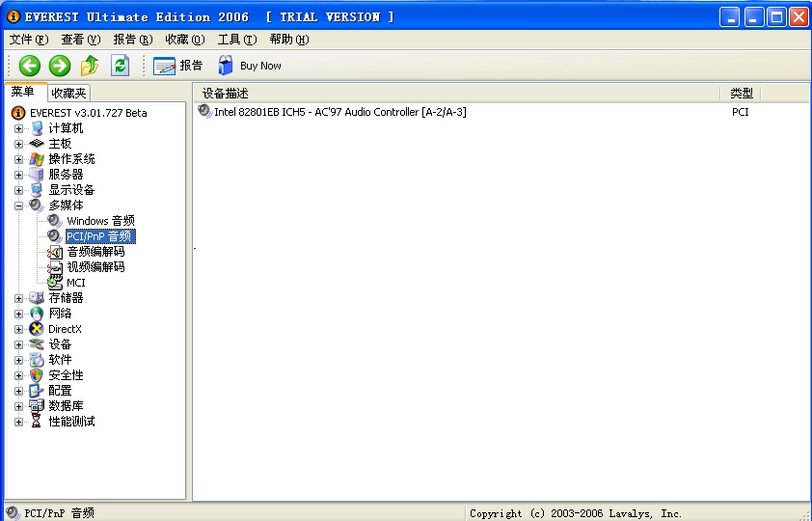This screenshot has height=521, width=812.
Task: Click the 多媒体 speaker icon
Action: click(37, 206)
